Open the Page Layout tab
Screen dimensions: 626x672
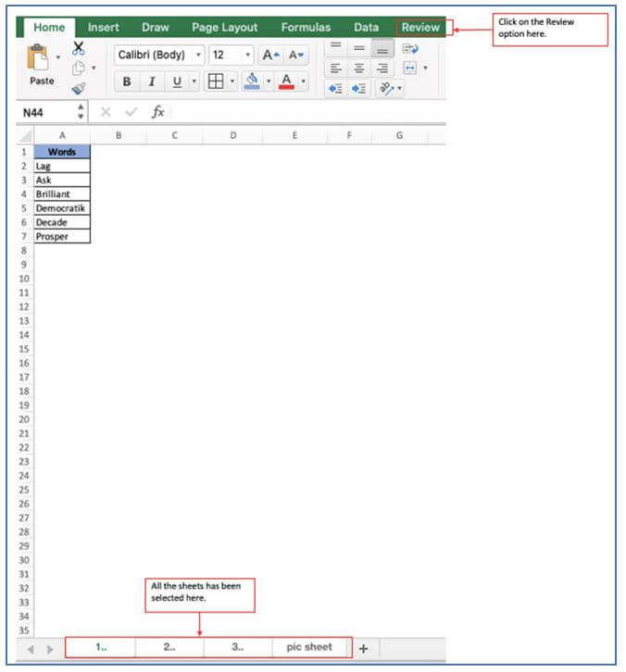click(x=225, y=28)
